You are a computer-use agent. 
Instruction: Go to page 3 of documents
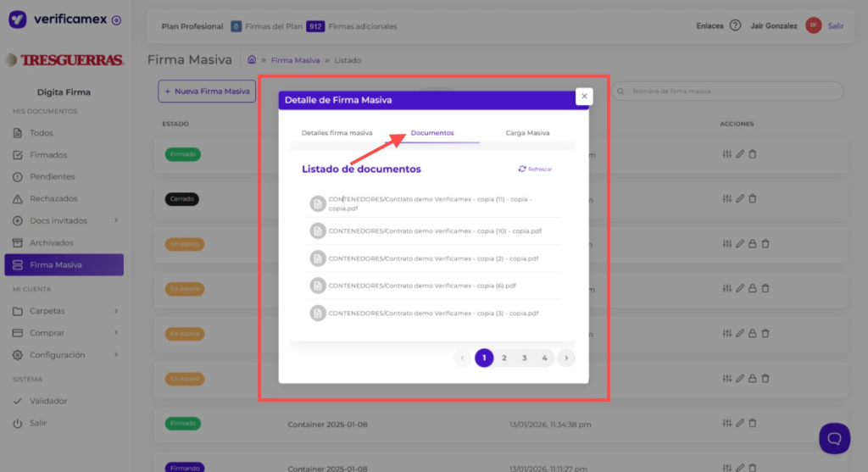pos(525,358)
